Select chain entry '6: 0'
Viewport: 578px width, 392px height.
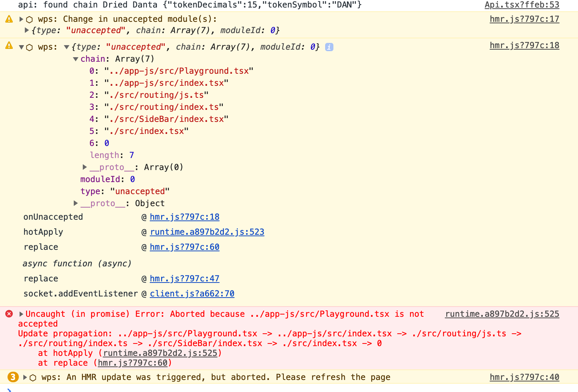[x=99, y=143]
